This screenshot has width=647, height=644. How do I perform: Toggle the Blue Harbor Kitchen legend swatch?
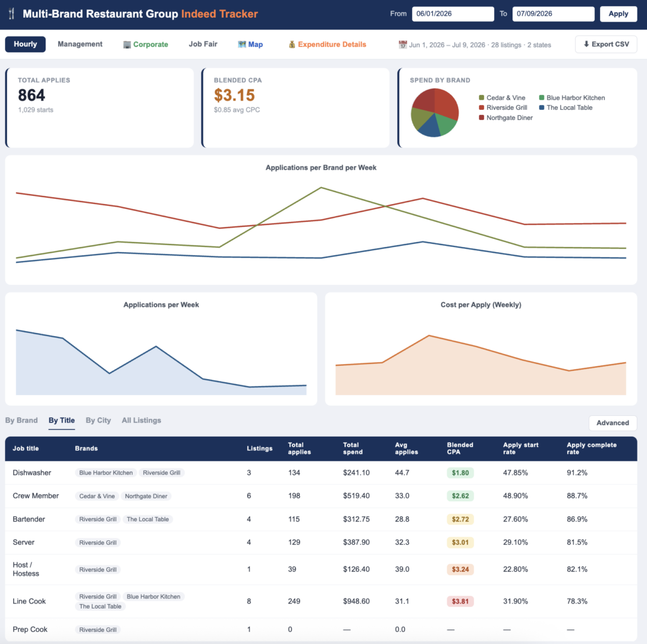coord(541,97)
